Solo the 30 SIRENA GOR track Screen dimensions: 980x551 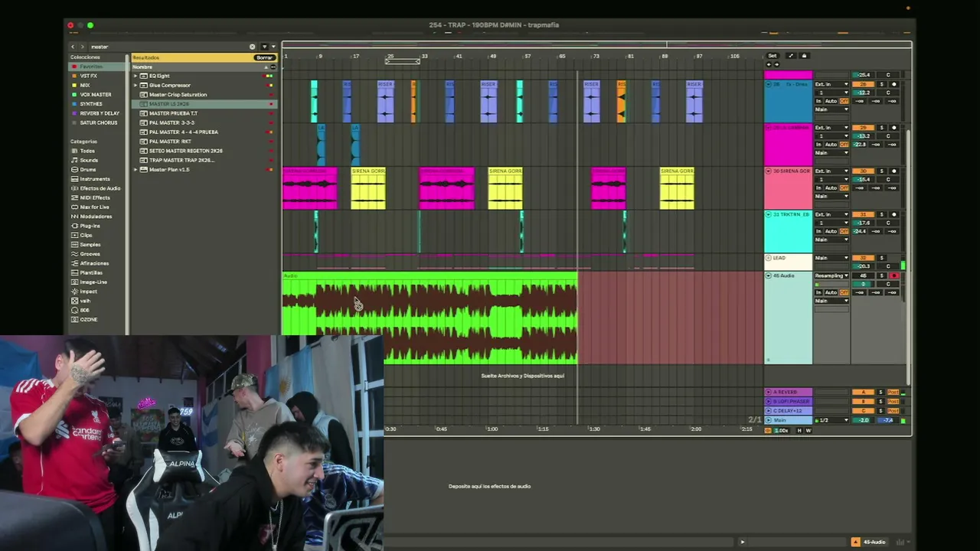click(881, 171)
